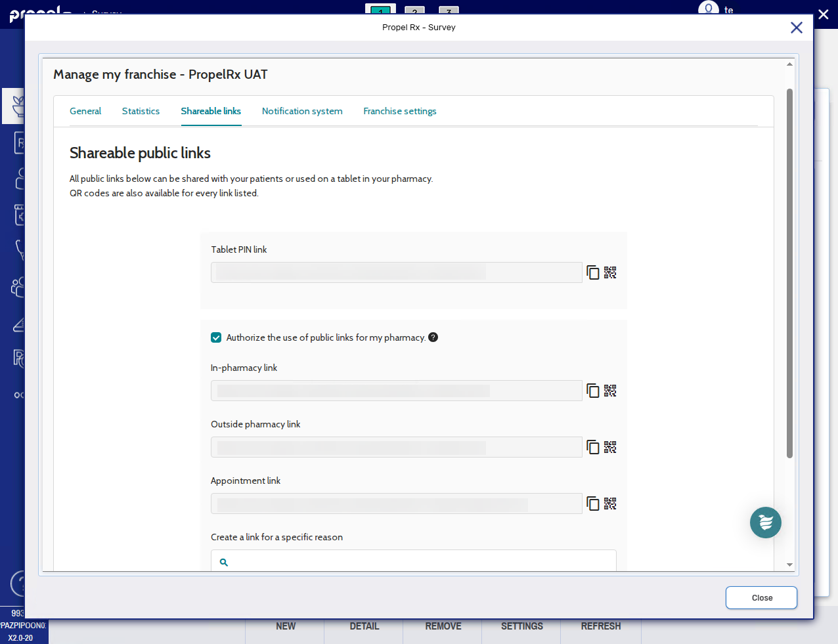
Task: Uncheck Authorize the use of public links
Action: [216, 337]
